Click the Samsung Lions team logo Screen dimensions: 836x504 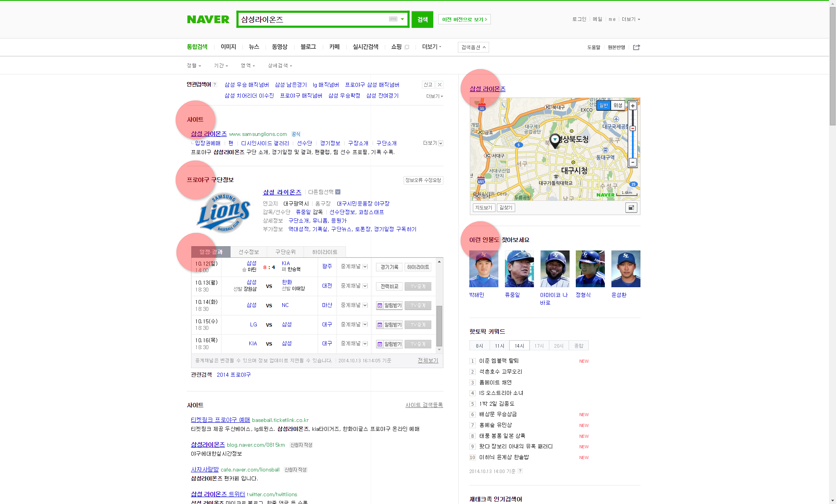coord(223,213)
